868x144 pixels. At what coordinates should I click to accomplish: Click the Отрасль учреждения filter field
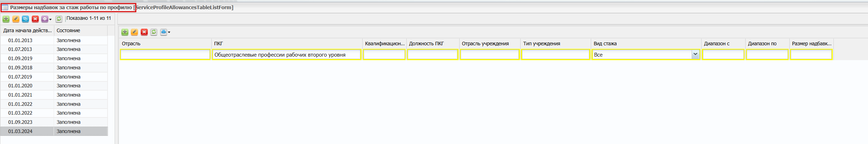point(490,54)
